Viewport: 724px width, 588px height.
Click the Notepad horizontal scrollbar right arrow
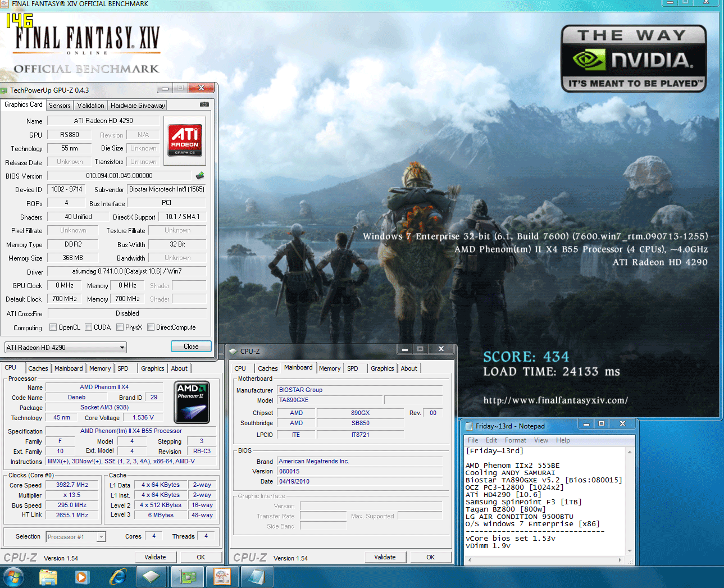[620, 560]
